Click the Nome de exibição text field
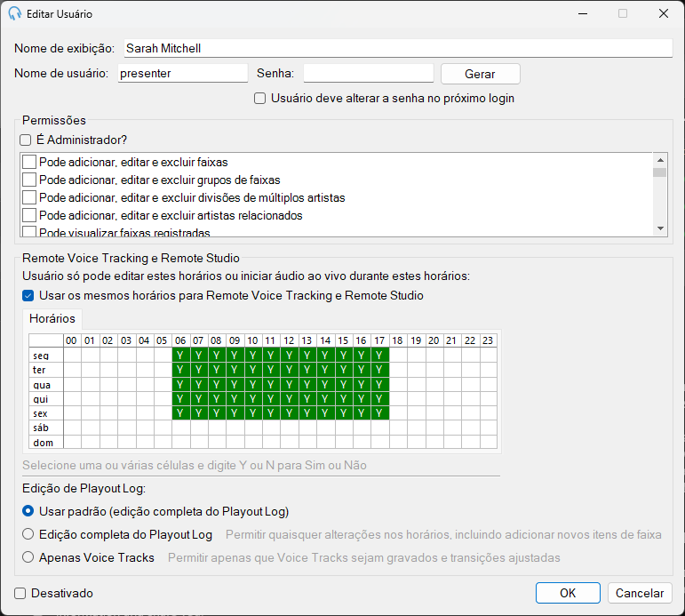The width and height of the screenshot is (685, 616). tap(397, 48)
